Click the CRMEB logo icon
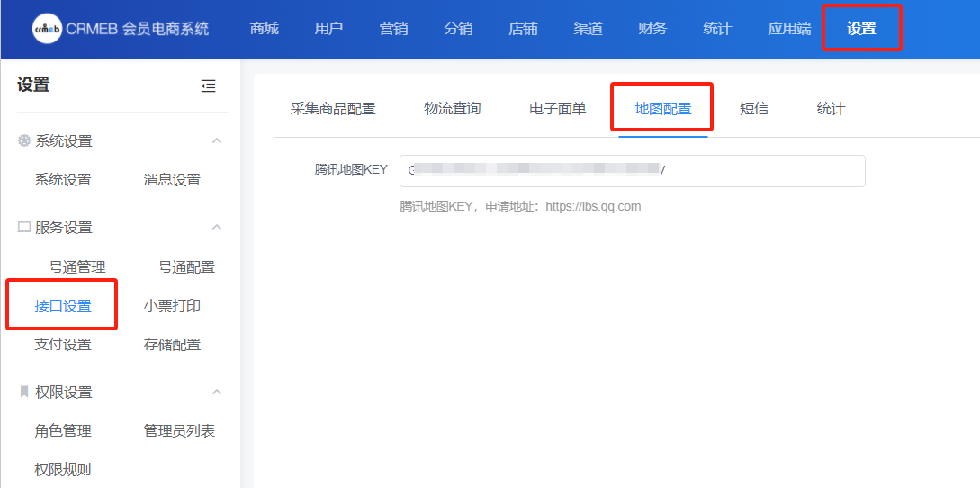The height and width of the screenshot is (488, 980). 46,29
